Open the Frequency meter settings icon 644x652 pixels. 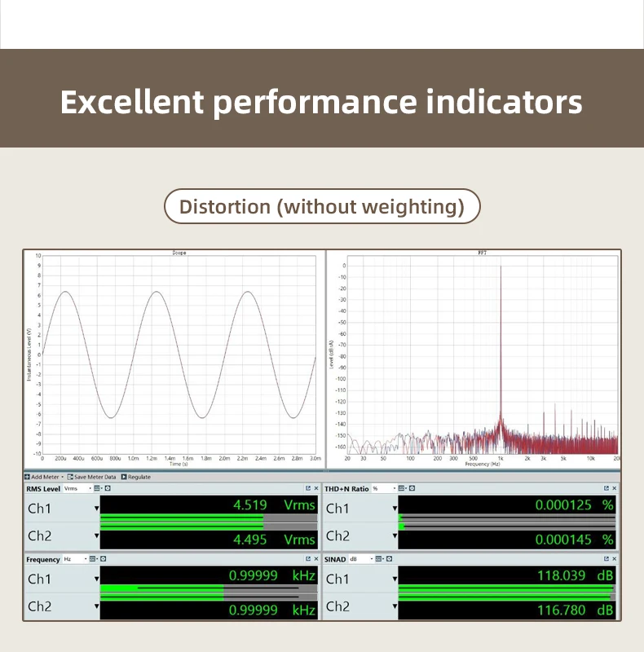coord(104,559)
